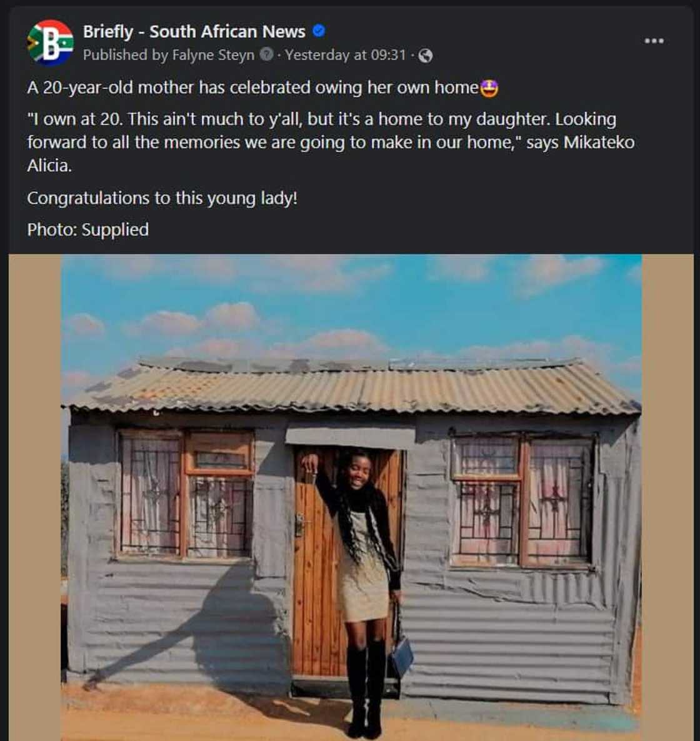Click the ellipsis icon at the top right
The image size is (700, 741).
click(652, 40)
